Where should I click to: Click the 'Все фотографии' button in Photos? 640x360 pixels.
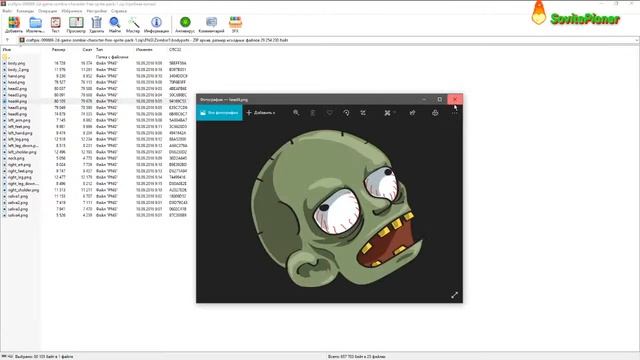(219, 113)
